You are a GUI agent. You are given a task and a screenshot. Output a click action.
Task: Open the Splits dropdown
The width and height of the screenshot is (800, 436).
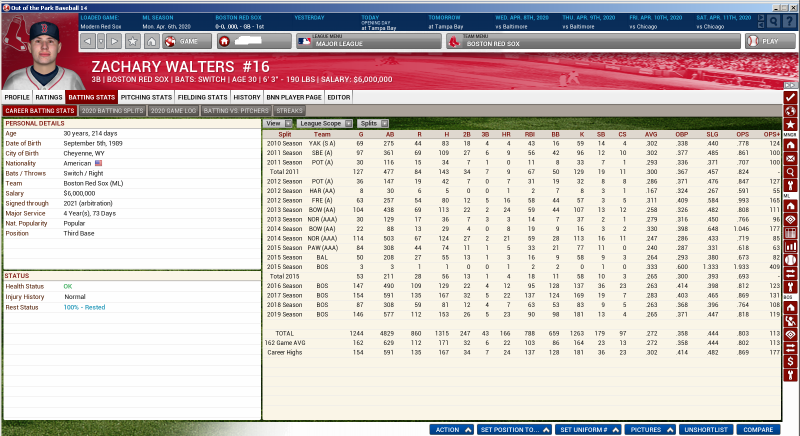pos(372,123)
